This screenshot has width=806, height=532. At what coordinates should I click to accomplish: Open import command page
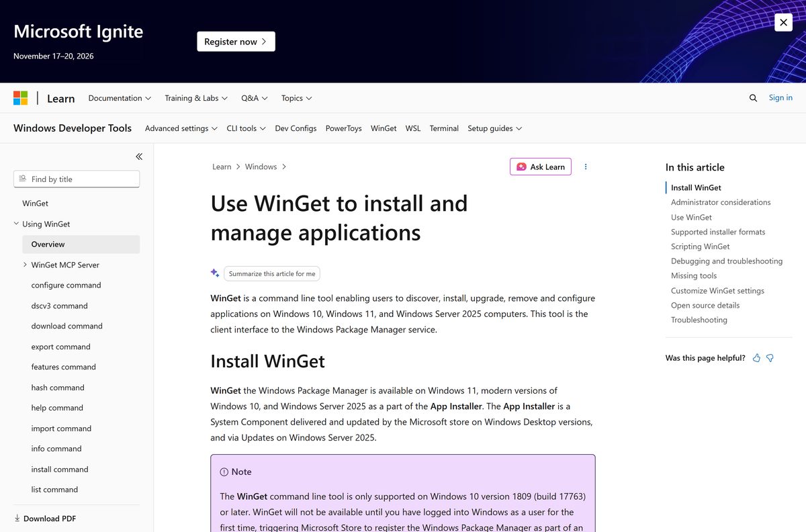(x=61, y=429)
